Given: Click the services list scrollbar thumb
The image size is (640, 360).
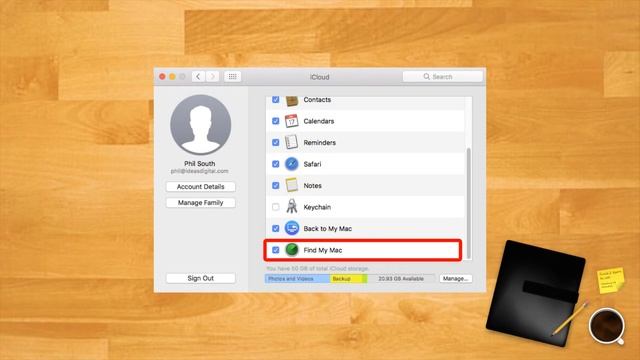Looking at the screenshot, I should 469,203.
